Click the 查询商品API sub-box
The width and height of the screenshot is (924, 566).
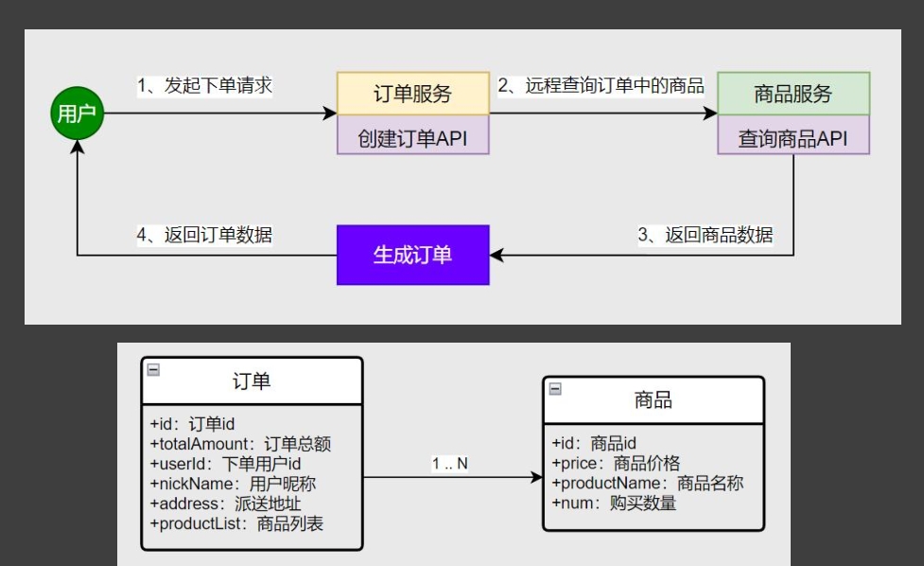pyautogui.click(x=793, y=135)
